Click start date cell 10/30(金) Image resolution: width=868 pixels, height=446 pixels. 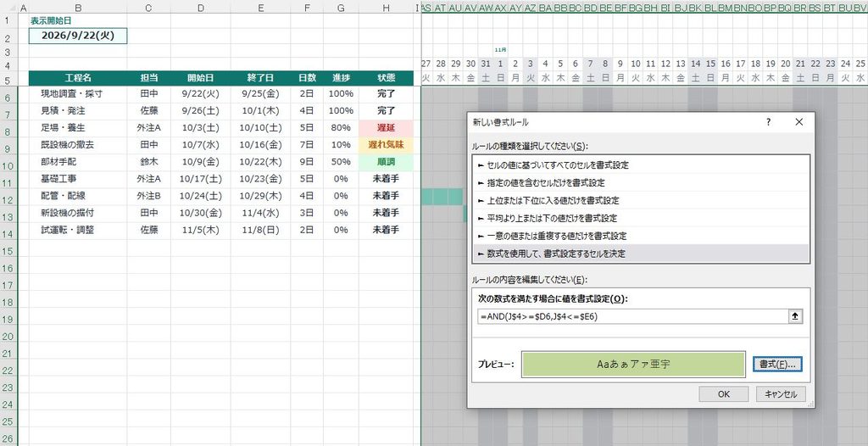(x=200, y=212)
